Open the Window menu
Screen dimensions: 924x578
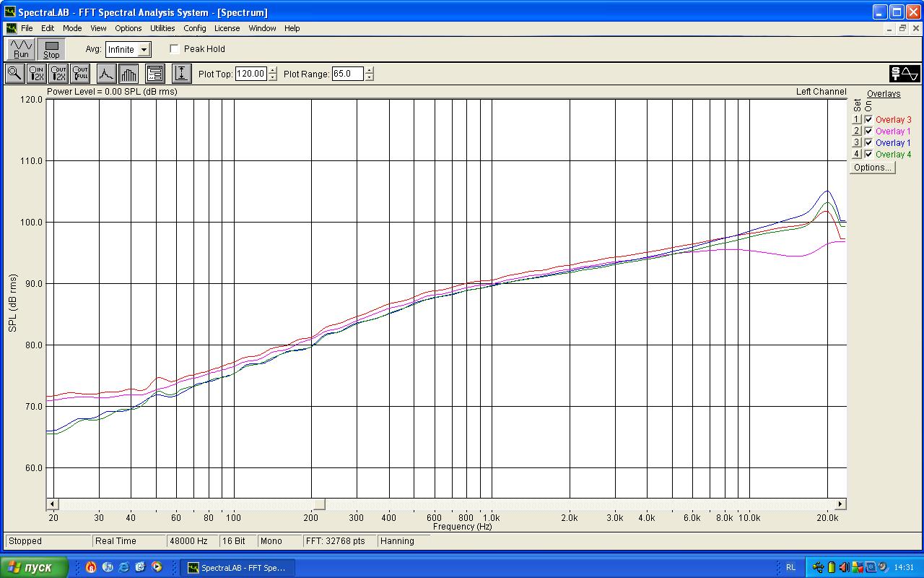point(262,28)
